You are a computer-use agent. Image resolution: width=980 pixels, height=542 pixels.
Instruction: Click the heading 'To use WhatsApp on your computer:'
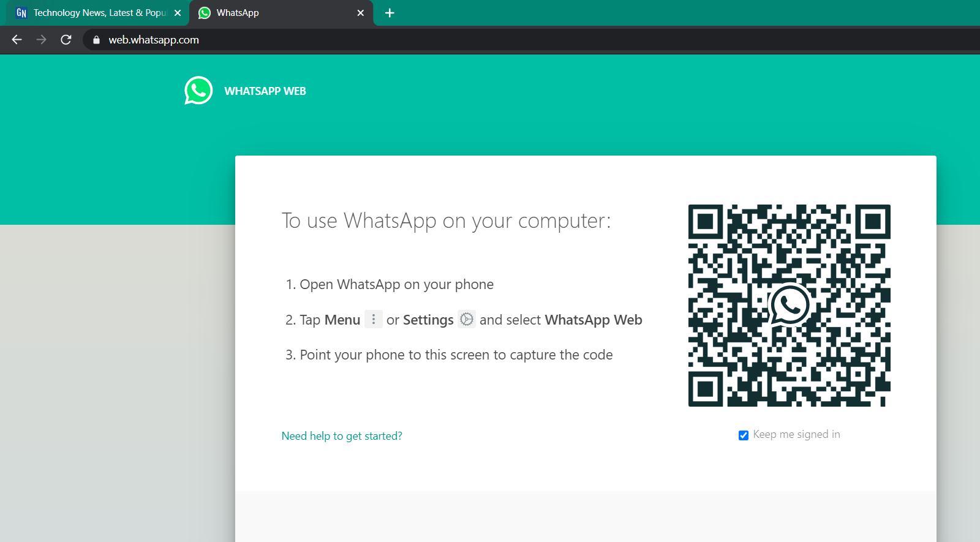pyautogui.click(x=446, y=220)
